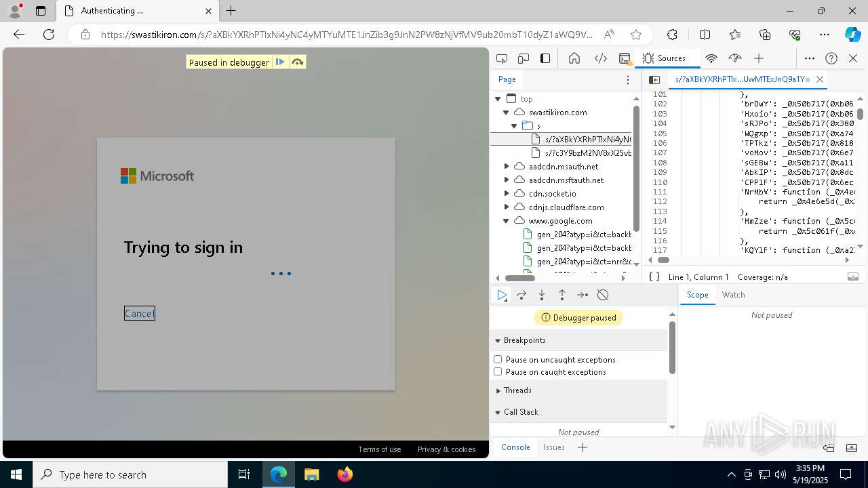The width and height of the screenshot is (868, 488).
Task: Open the Terms of use link
Action: (x=379, y=449)
